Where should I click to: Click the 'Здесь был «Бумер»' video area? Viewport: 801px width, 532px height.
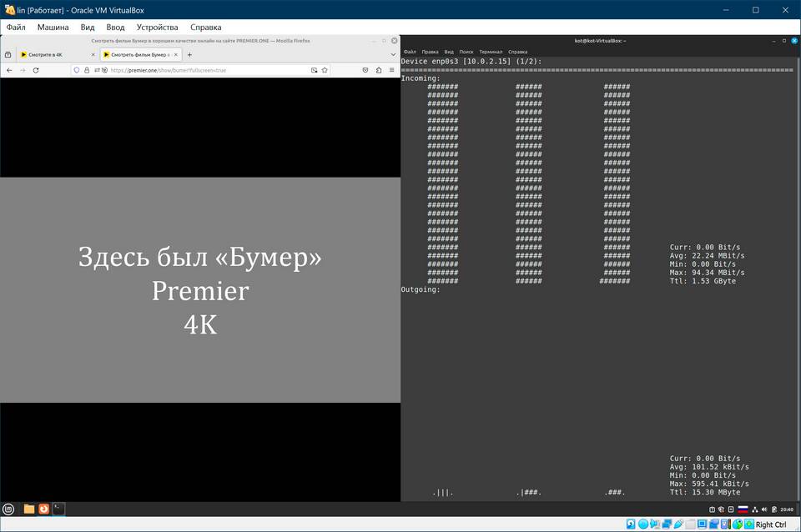(x=200, y=290)
